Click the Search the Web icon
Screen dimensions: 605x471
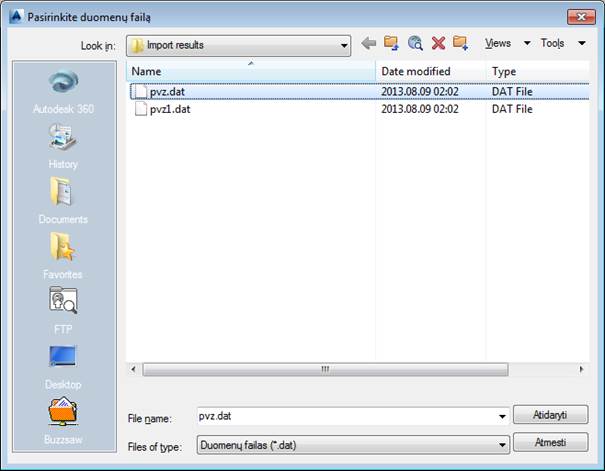pyautogui.click(x=415, y=43)
